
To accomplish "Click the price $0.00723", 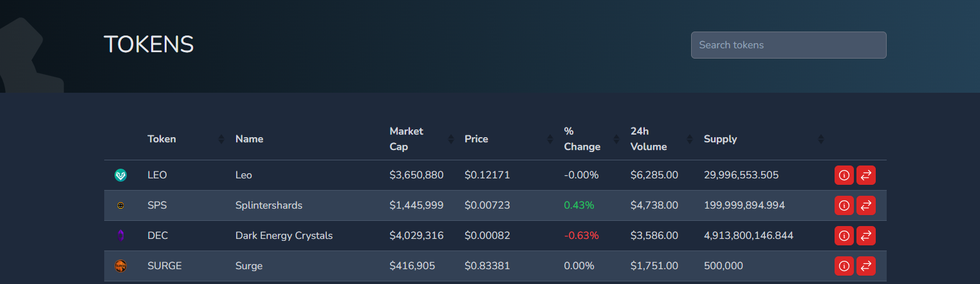I will coord(487,205).
